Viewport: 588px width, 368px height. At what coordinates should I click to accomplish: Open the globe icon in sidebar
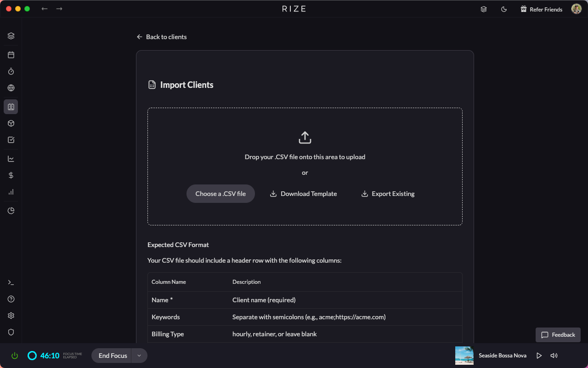pos(11,88)
